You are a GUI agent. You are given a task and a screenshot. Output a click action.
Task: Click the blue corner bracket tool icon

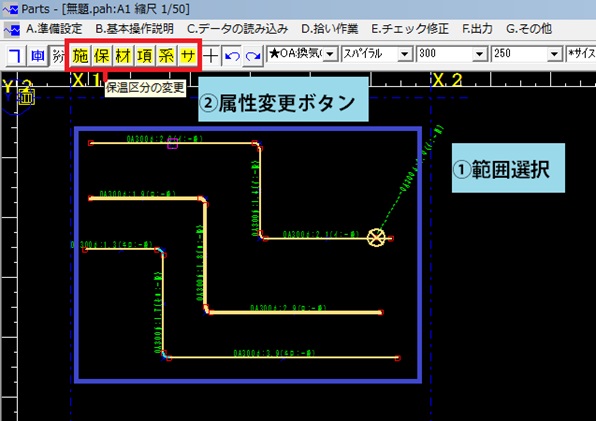click(16, 56)
